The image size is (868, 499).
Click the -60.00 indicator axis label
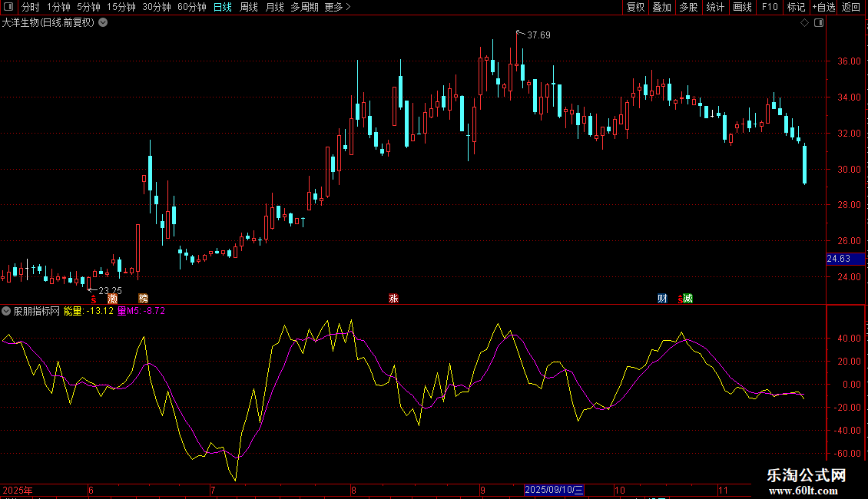pyautogui.click(x=847, y=453)
